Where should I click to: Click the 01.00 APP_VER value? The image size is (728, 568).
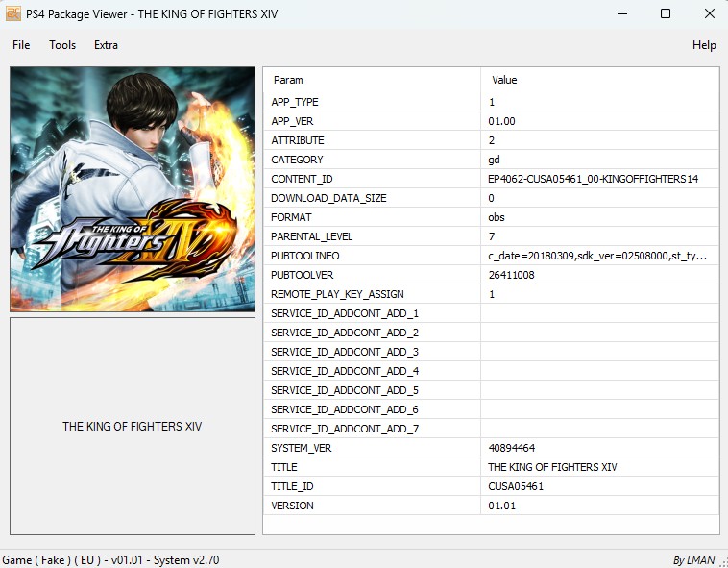(x=501, y=121)
